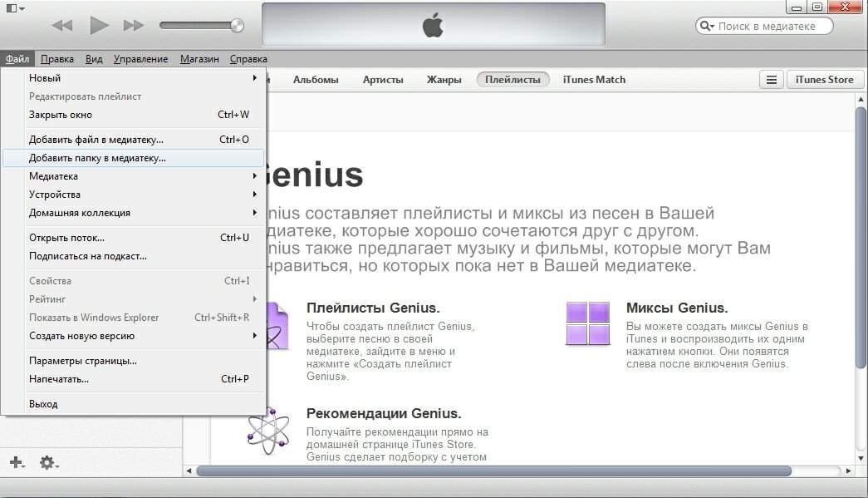Open the iTunes Store button
The width and height of the screenshot is (868, 498).
click(x=824, y=80)
